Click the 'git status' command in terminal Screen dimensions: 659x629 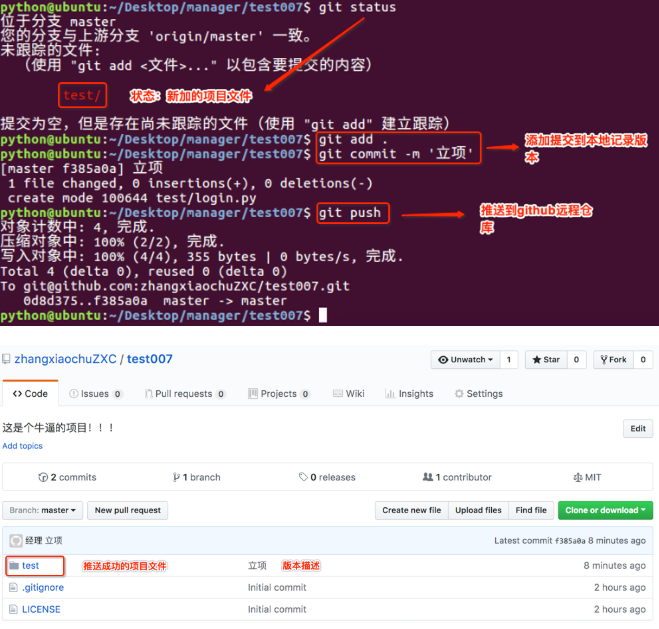(357, 7)
